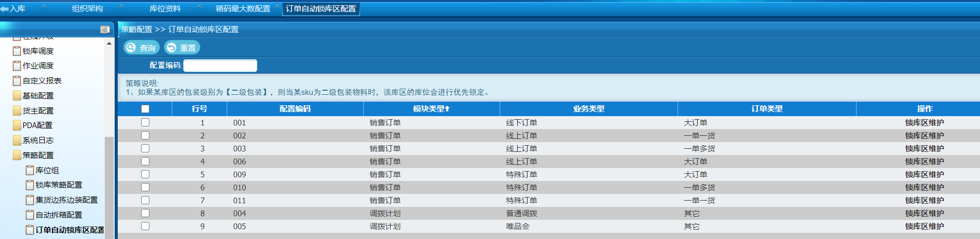
Task: Click the 重置 reset button
Action: click(x=182, y=48)
